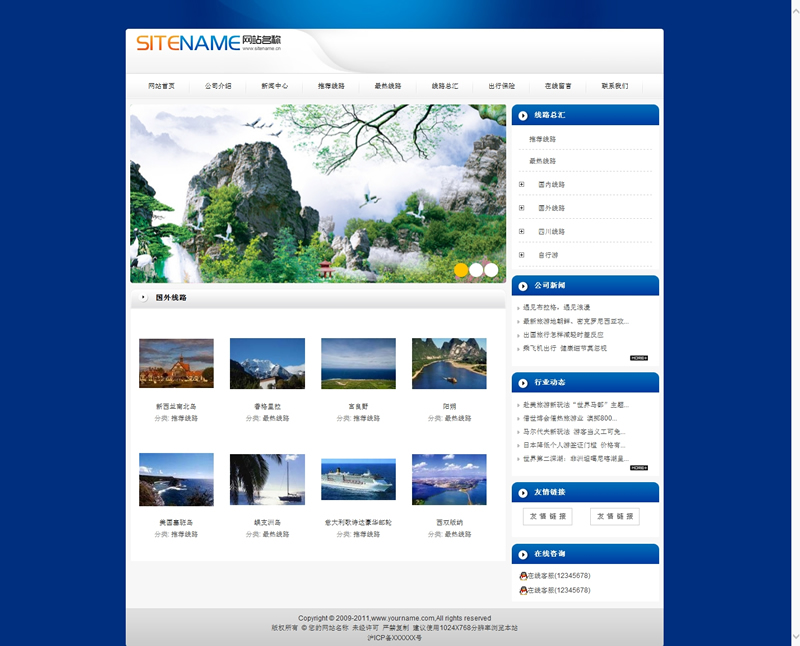800x646 pixels.
Task: Click the arrow icon beside 友情链接 header
Action: coord(523,492)
